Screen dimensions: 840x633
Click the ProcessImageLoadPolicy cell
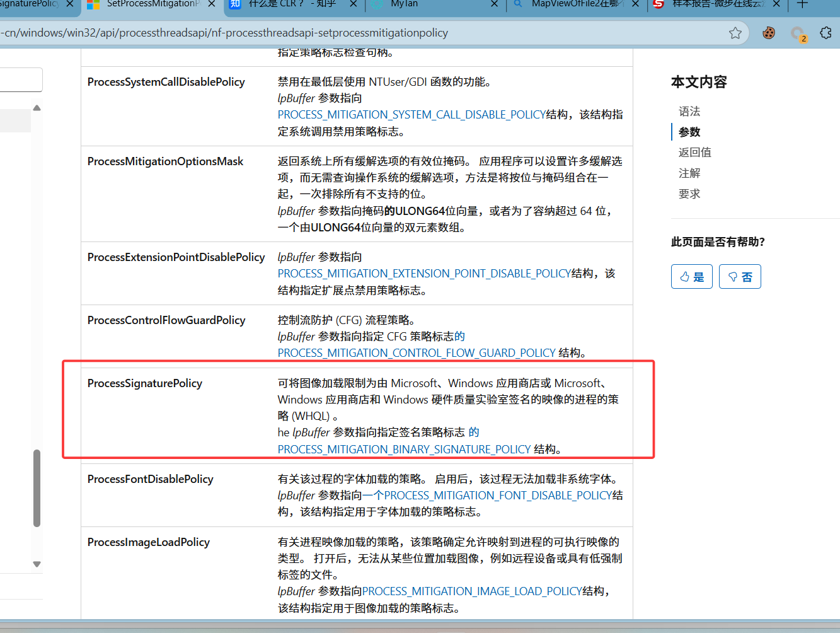click(149, 542)
